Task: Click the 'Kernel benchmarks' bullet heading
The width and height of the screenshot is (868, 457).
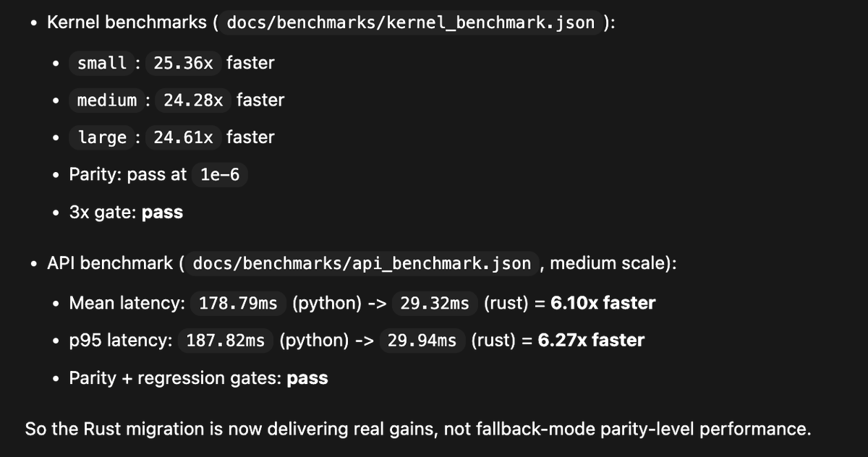Action: (127, 22)
